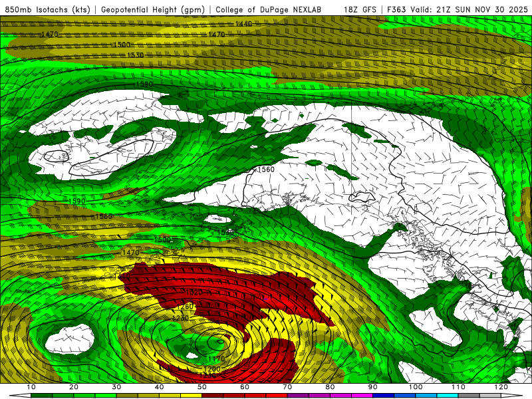Click the 90 knot colorbar scale label

pyautogui.click(x=373, y=387)
